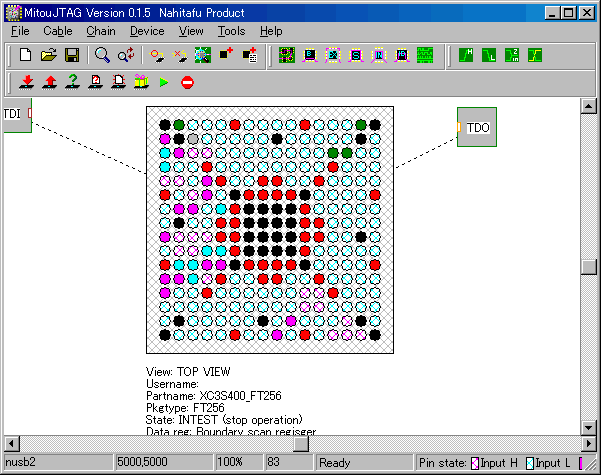This screenshot has height=475, width=601.
Task: Open the Chain menu
Action: pyautogui.click(x=100, y=31)
